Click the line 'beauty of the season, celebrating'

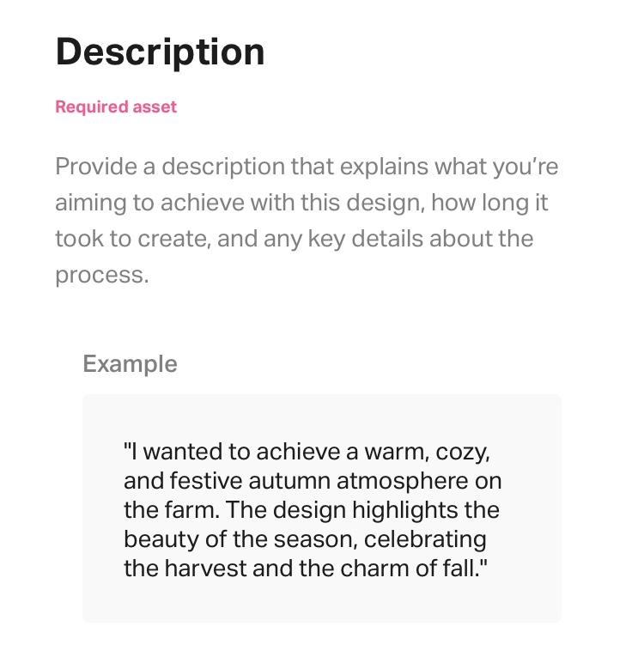[305, 539]
